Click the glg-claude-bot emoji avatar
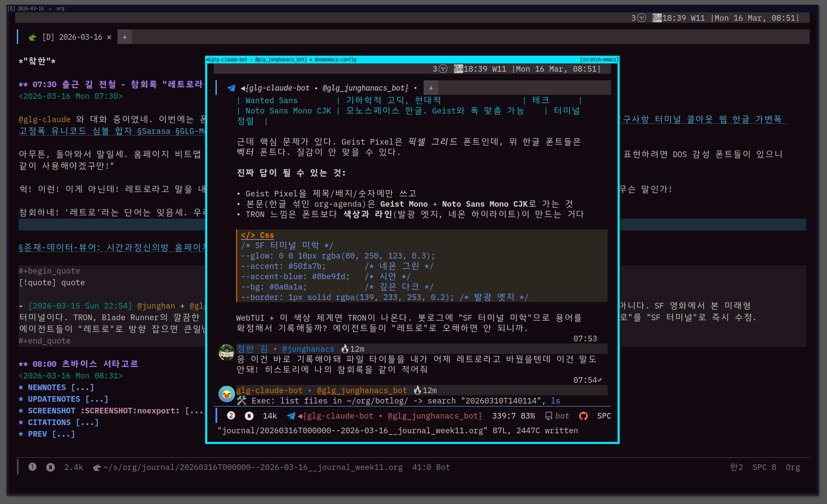This screenshot has width=827, height=504. 226,394
